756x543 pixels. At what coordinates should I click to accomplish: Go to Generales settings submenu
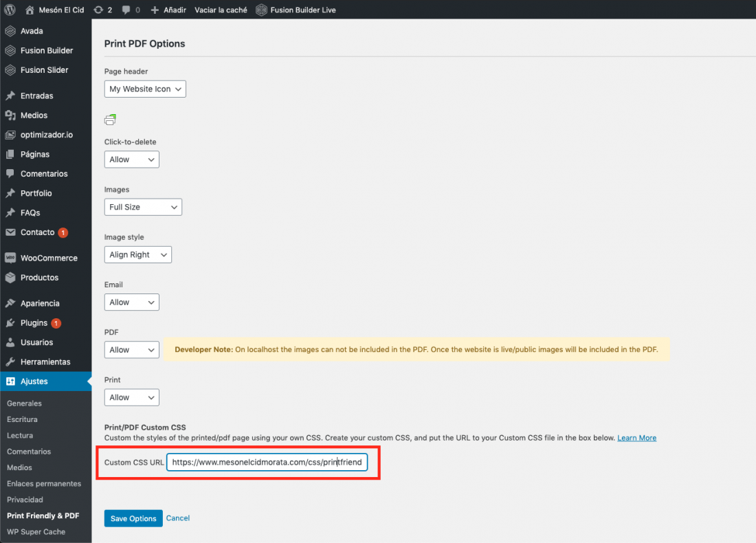pyautogui.click(x=24, y=403)
